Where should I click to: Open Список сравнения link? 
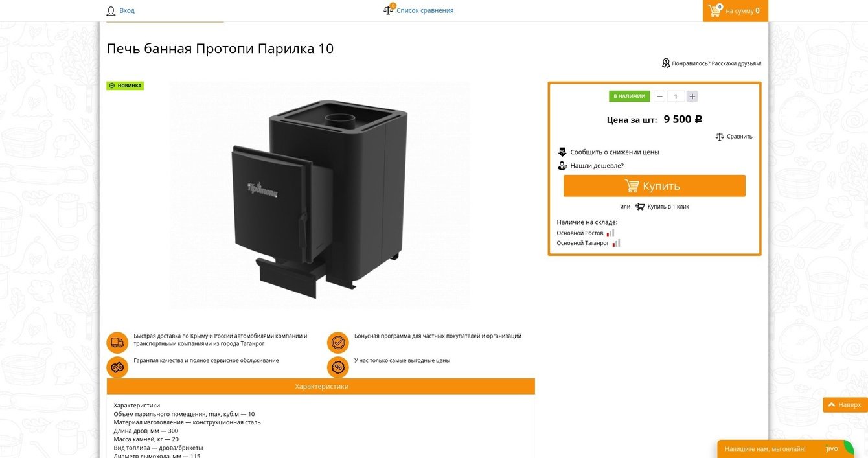pyautogui.click(x=425, y=10)
